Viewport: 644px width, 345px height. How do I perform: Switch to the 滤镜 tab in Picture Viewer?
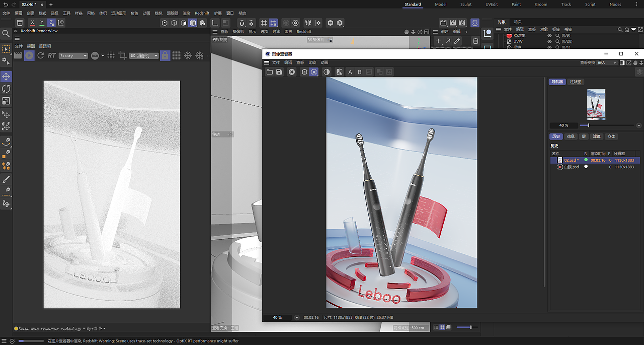point(596,136)
